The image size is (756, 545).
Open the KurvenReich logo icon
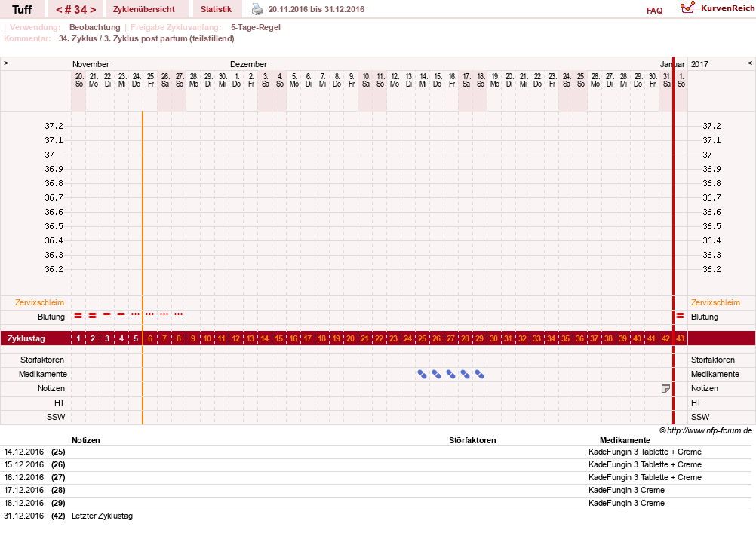[687, 8]
